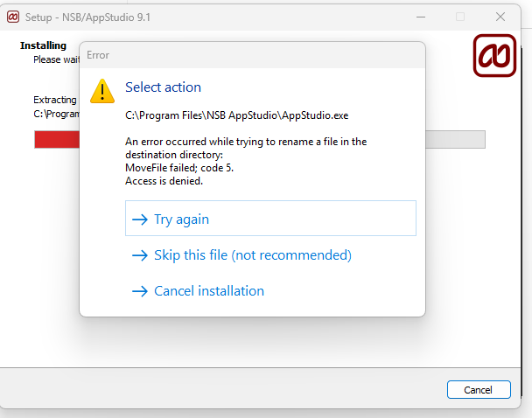Click the Cancel button at the bottom of the setup window

coord(479,389)
